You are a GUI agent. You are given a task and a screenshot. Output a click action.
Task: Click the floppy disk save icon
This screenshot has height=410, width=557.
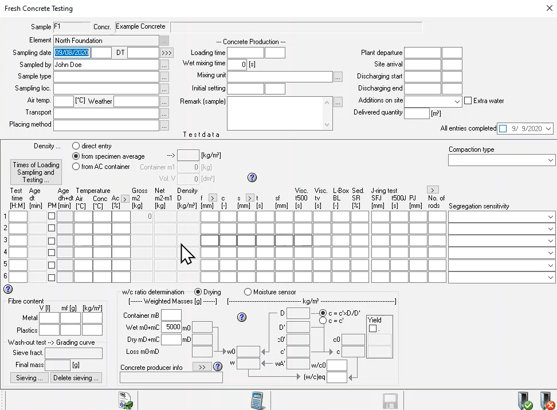click(390, 401)
